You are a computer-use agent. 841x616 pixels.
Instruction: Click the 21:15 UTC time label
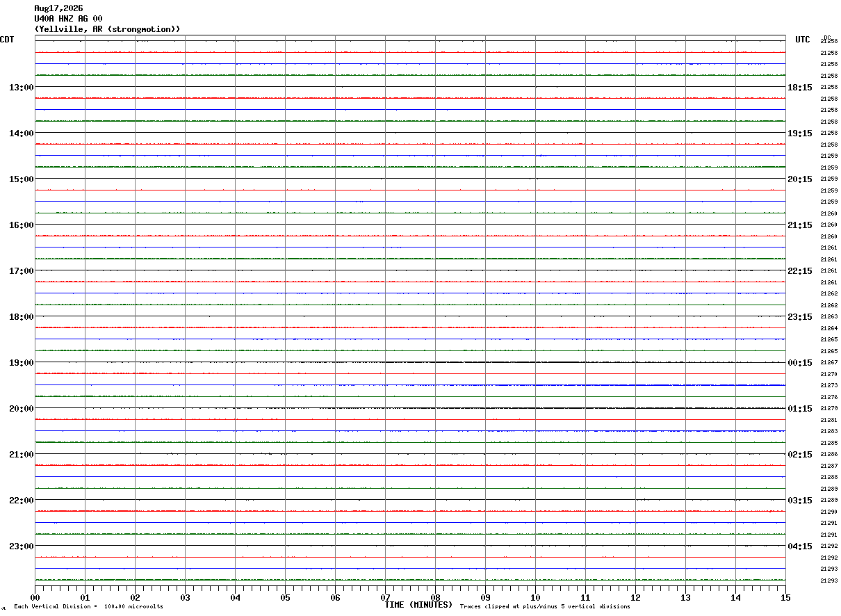[799, 225]
